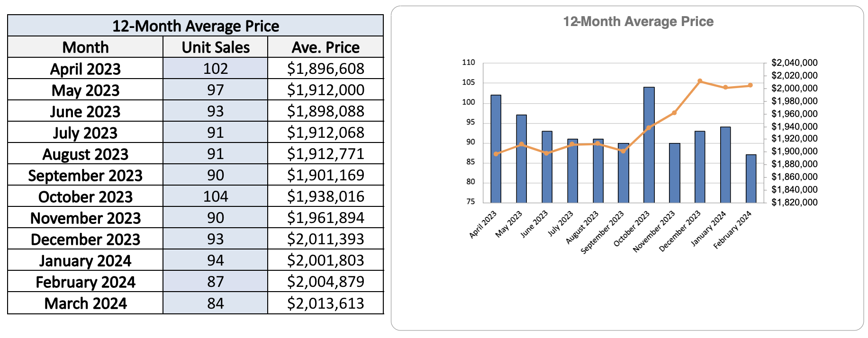The width and height of the screenshot is (868, 338).
Task: Select the 'August 2023' month cell
Action: point(85,154)
